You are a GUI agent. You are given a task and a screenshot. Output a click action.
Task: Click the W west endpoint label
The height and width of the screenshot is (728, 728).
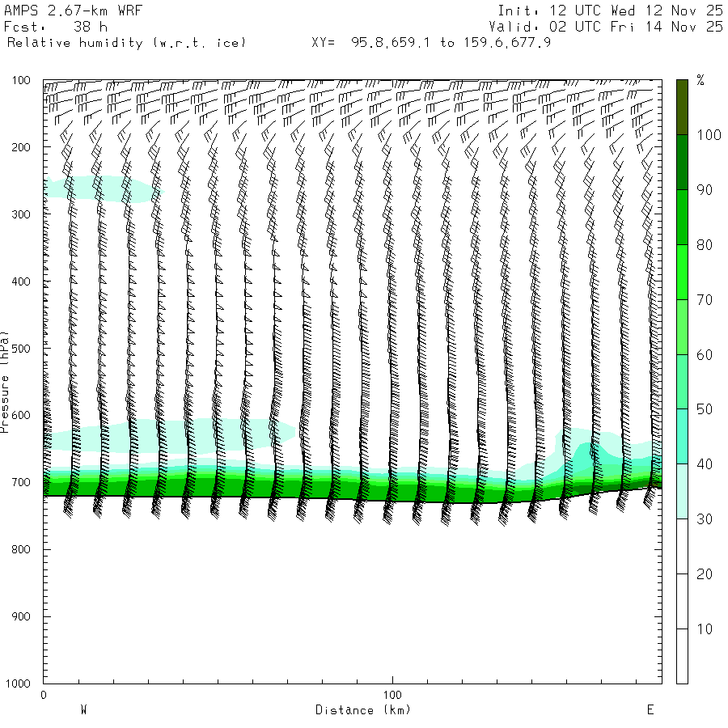tap(83, 710)
